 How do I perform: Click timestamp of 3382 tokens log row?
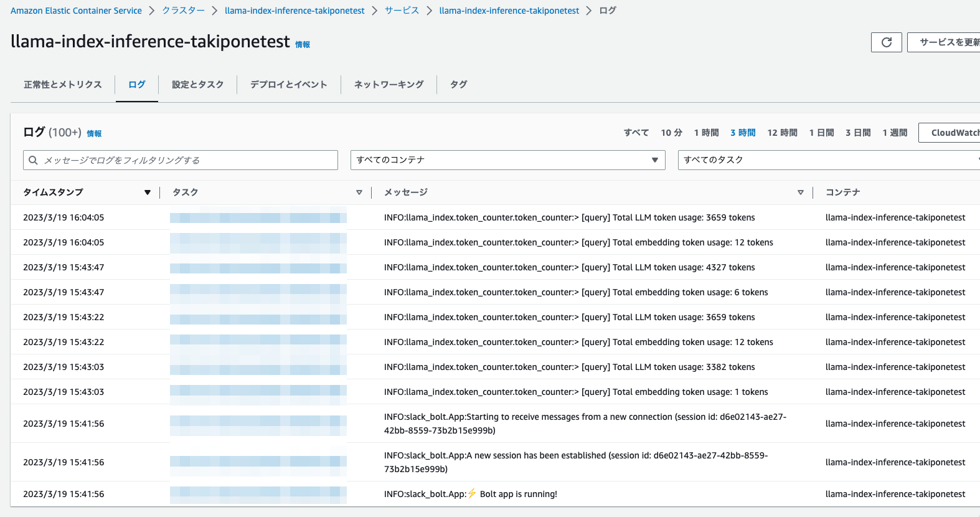pyautogui.click(x=64, y=367)
